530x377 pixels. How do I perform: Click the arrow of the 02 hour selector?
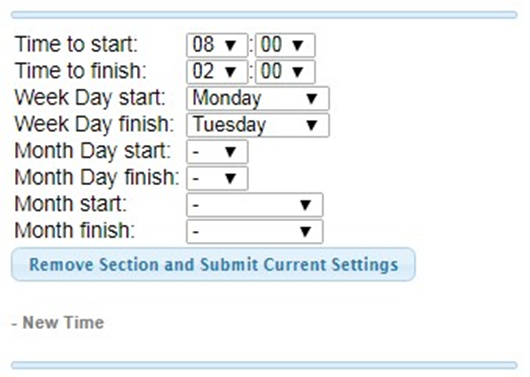coord(230,72)
